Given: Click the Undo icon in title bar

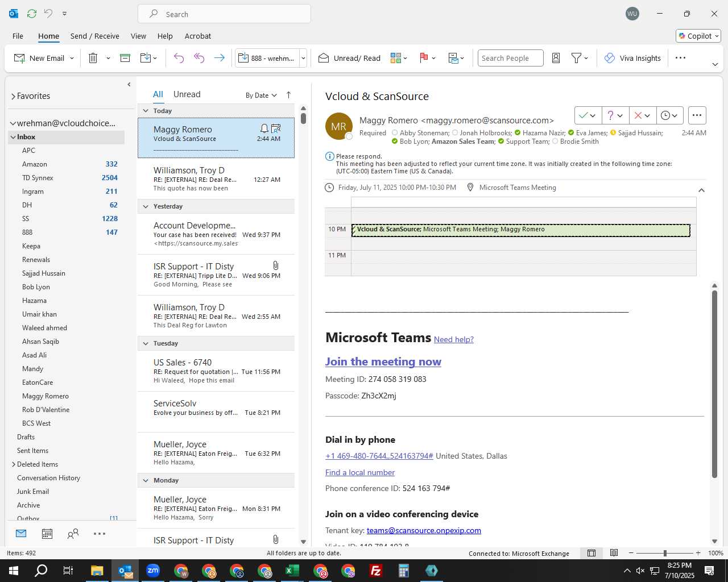Looking at the screenshot, I should point(48,14).
